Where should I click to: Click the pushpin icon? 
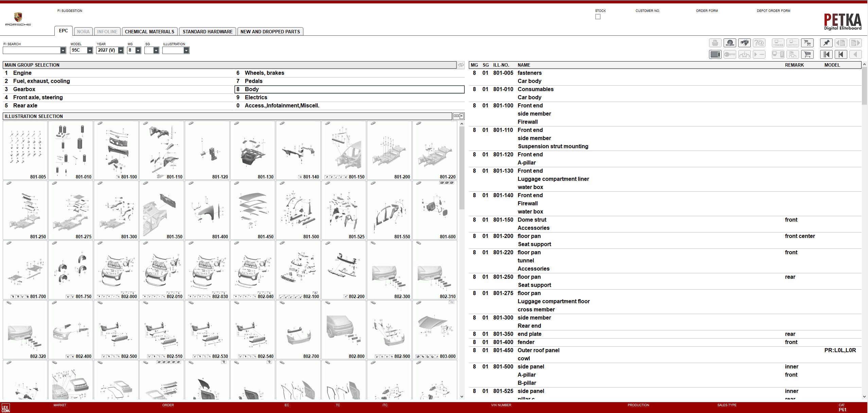point(826,43)
